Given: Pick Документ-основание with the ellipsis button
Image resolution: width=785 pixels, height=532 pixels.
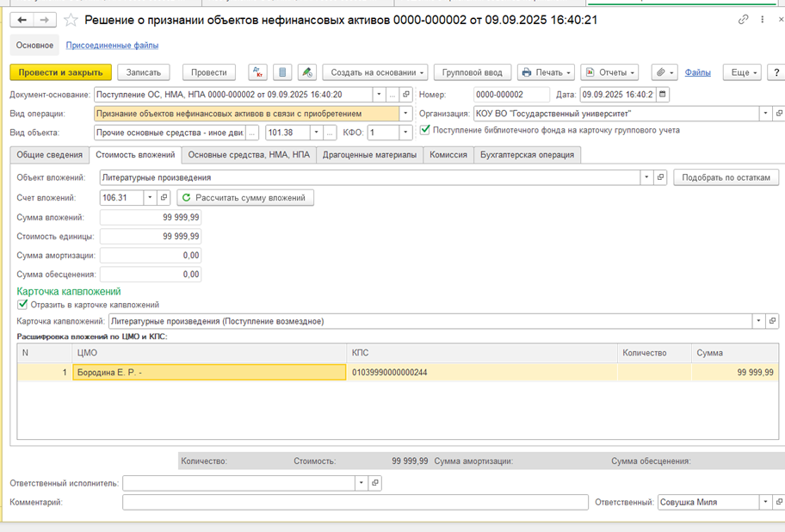Looking at the screenshot, I should point(392,95).
